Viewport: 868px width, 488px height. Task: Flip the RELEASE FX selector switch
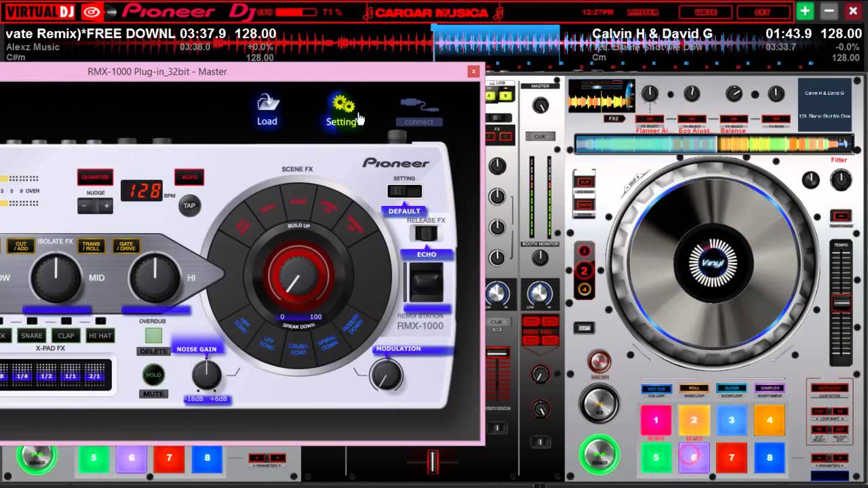coord(425,234)
